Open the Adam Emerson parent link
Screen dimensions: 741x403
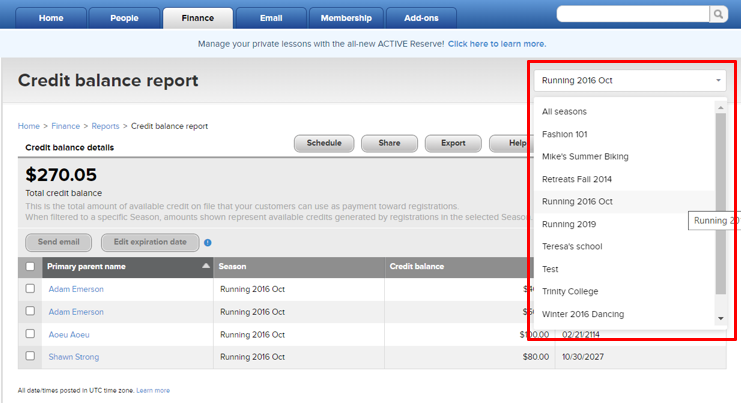point(76,289)
